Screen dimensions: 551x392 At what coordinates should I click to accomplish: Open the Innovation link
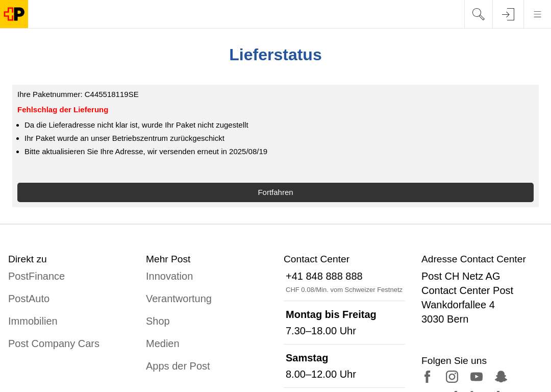(x=169, y=276)
